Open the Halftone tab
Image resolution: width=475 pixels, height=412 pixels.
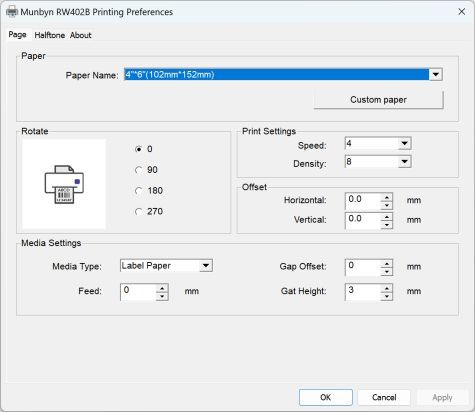[x=50, y=35]
